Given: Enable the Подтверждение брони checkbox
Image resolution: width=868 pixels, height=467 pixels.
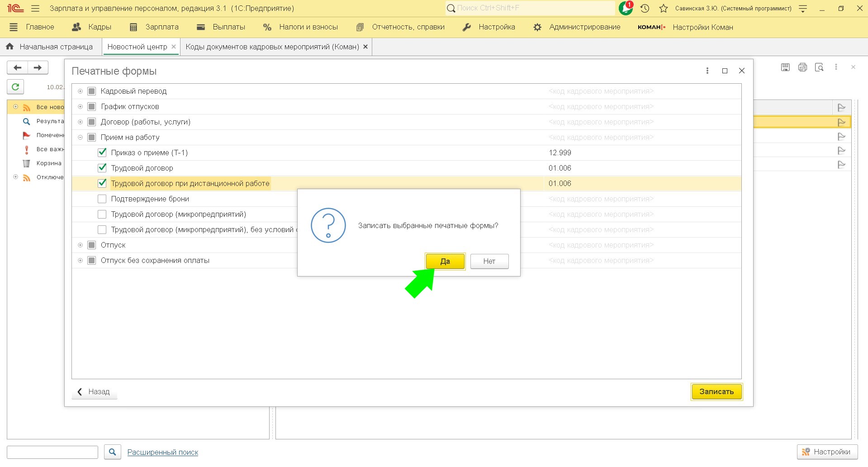Looking at the screenshot, I should (102, 199).
